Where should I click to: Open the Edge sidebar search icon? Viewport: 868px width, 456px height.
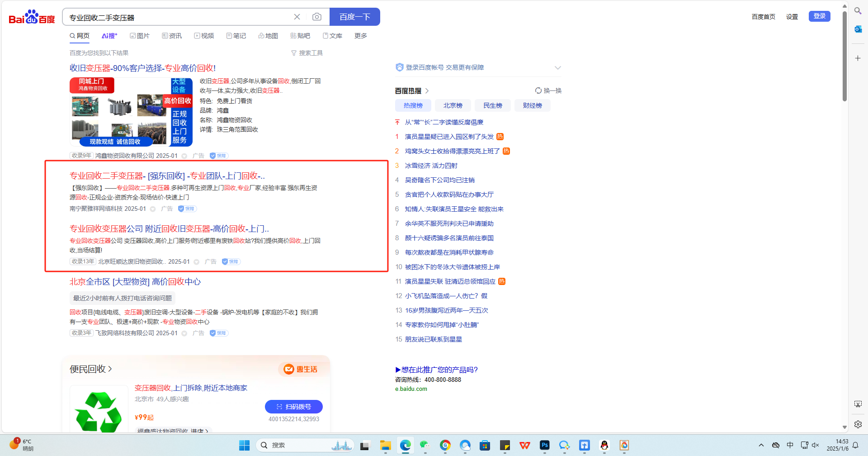858,10
